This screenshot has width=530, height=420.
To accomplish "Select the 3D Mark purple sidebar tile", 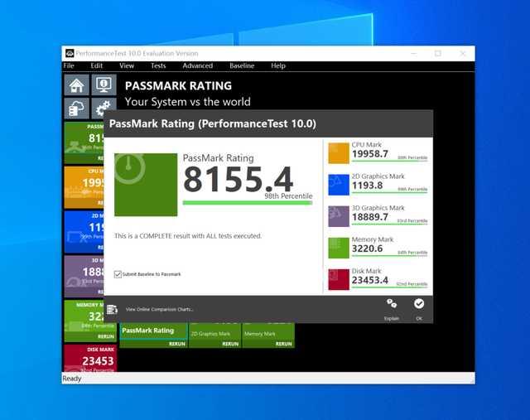I will coord(84,277).
